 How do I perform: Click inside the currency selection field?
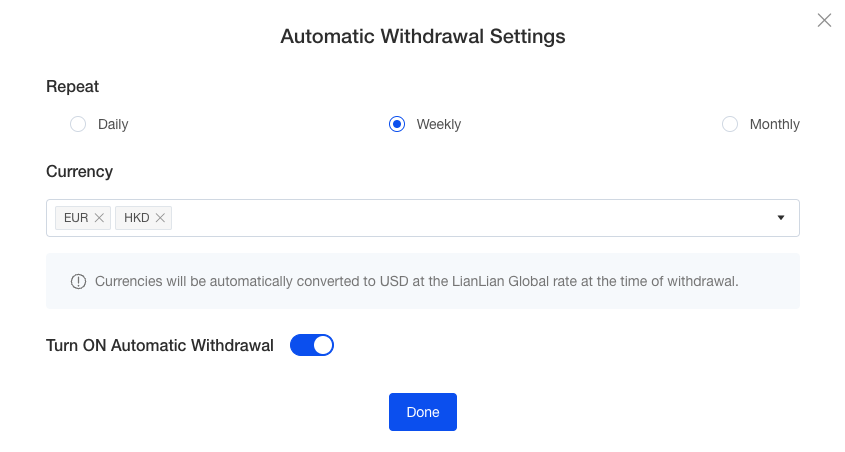(423, 218)
